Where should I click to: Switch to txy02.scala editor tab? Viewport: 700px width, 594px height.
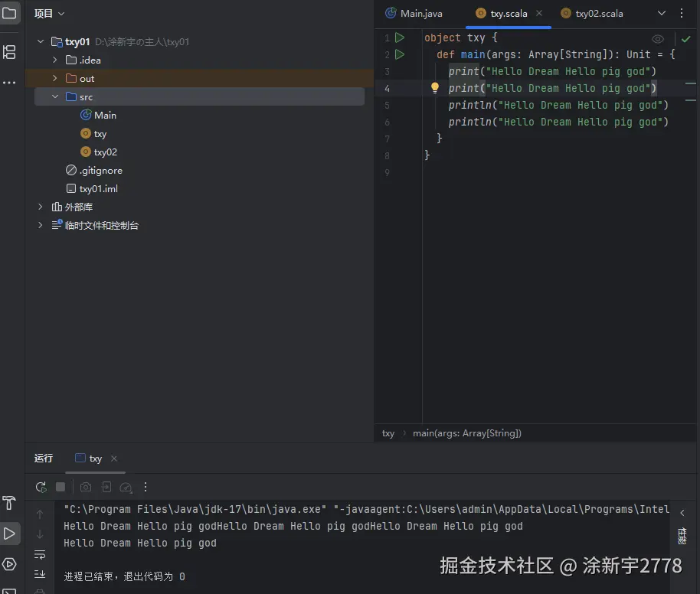592,13
